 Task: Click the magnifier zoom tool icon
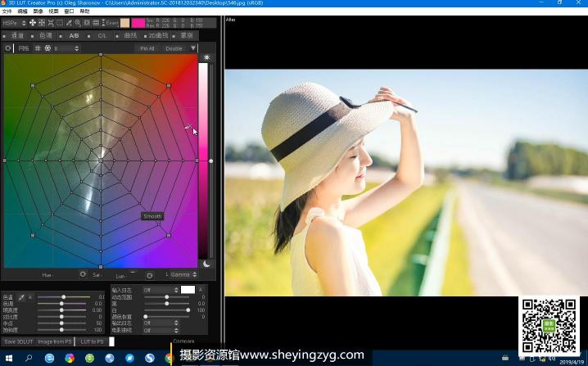click(x=78, y=22)
